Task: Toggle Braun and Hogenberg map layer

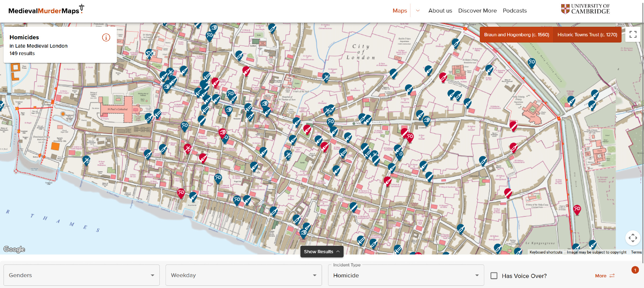Action: point(516,35)
